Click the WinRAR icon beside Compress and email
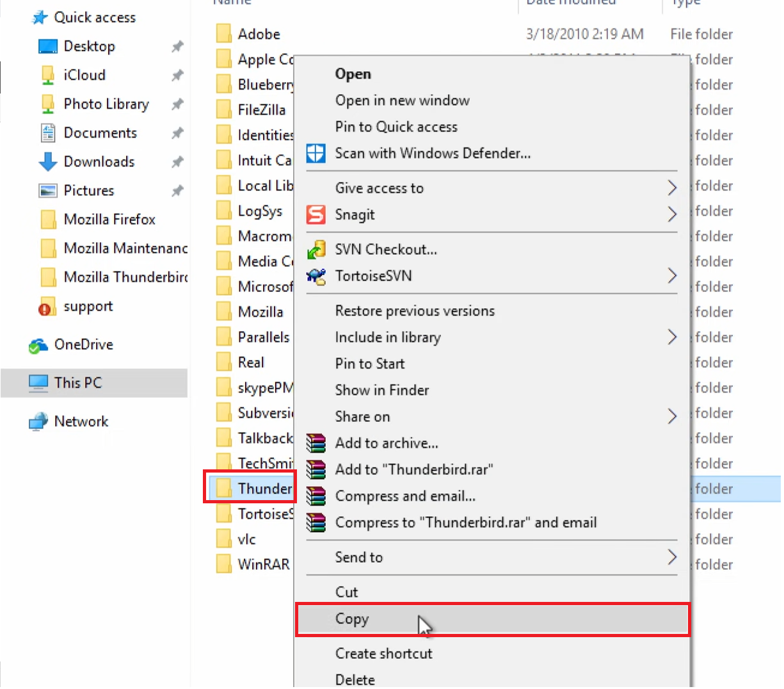Viewport: 784px width, 689px height. [316, 496]
